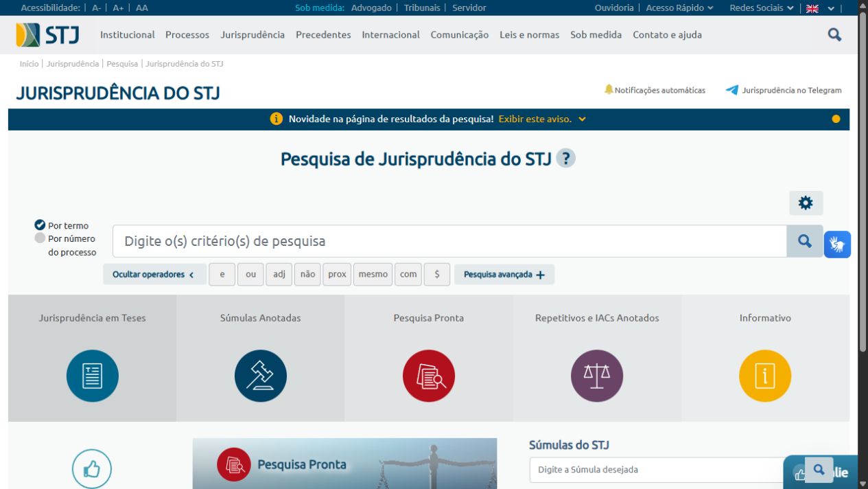Open Leis e normas menu

click(530, 34)
